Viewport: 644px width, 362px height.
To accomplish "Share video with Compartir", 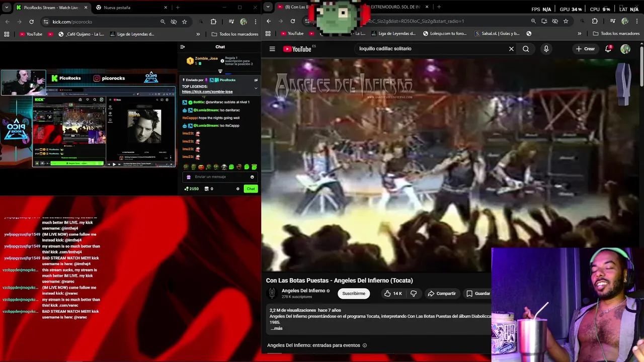I will 441,294.
